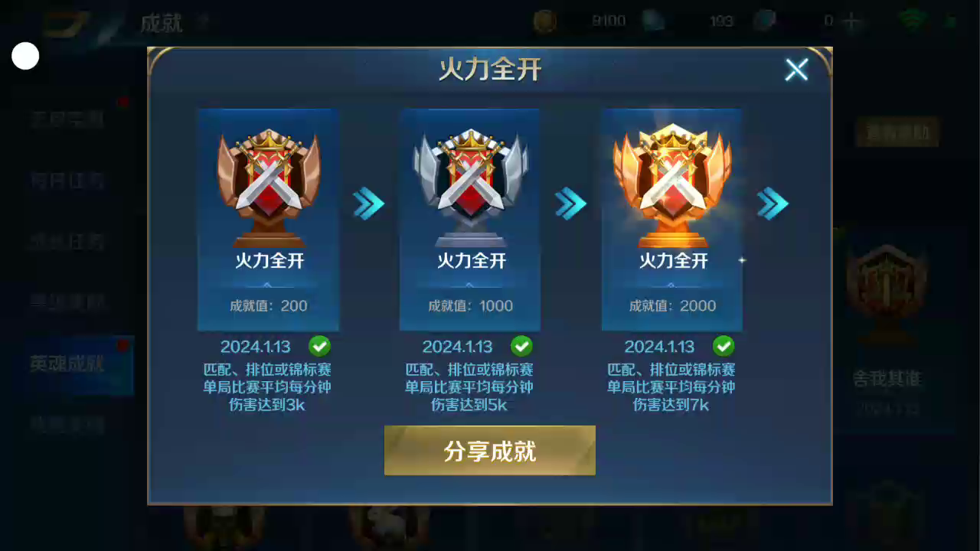Tap the gold coin currency icon
Screen dimensions: 980x551
click(544, 21)
